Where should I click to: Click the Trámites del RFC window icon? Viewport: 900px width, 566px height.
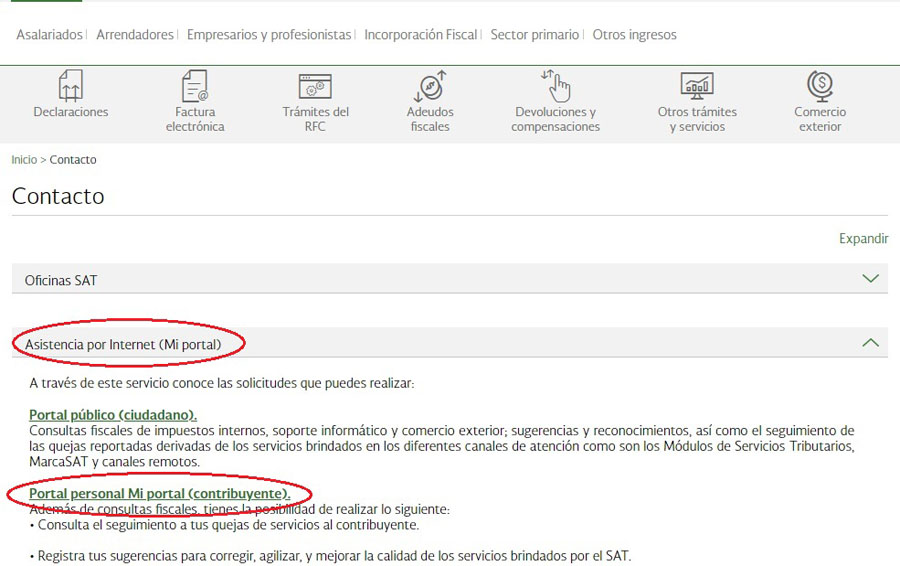coord(315,86)
